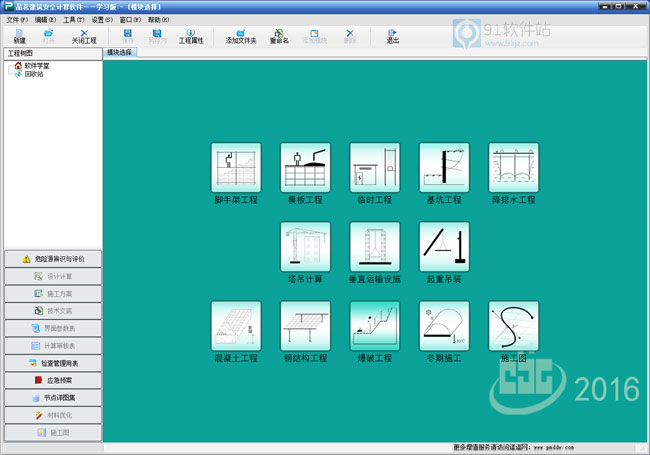Click the 危险源辨识与评价 sidebar button
The image size is (650, 455).
52,259
